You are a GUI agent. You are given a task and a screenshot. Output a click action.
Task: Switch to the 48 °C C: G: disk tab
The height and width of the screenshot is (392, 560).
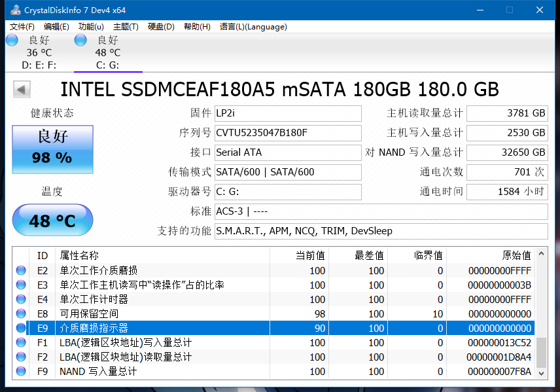[x=108, y=52]
